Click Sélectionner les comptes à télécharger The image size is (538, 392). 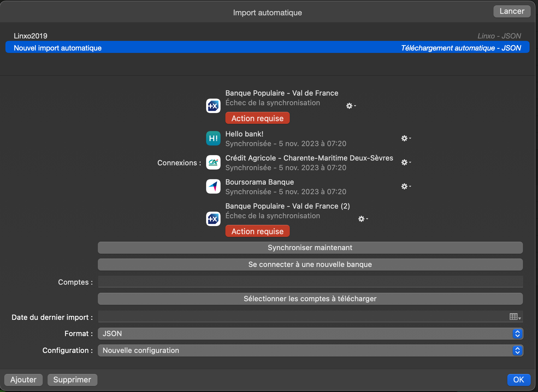pyautogui.click(x=310, y=299)
